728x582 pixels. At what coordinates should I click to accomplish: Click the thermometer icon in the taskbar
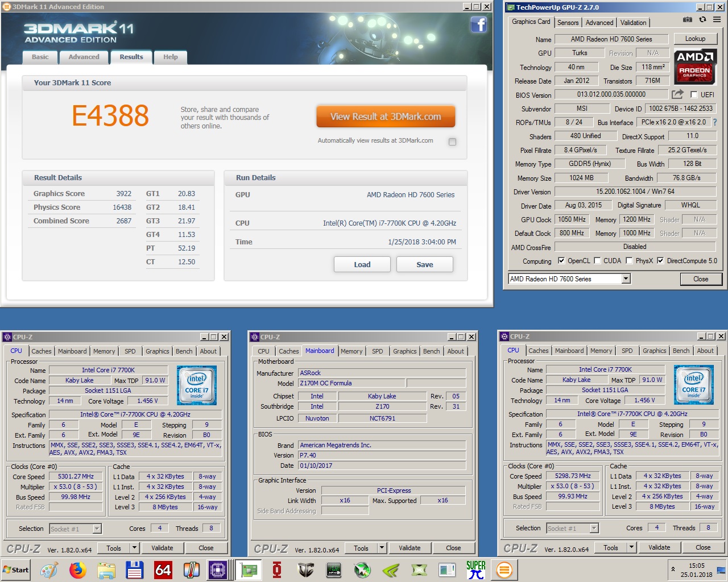pyautogui.click(x=191, y=570)
